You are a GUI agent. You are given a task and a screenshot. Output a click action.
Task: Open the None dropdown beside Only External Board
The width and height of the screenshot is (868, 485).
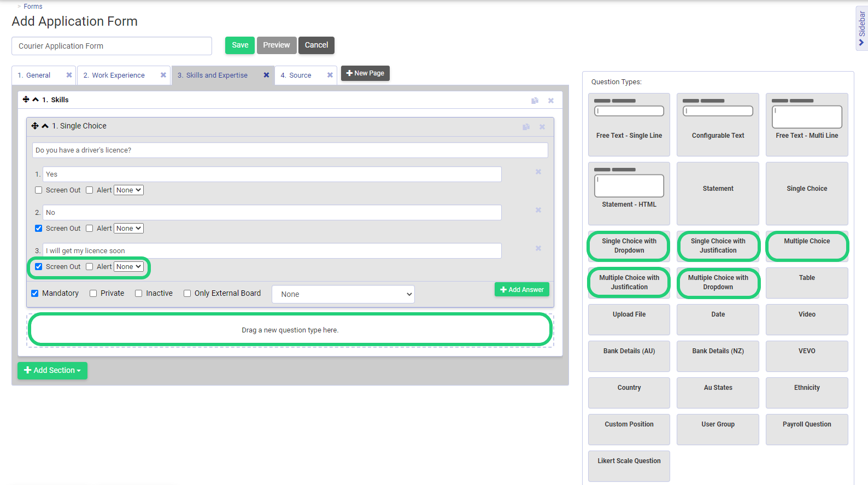click(x=343, y=294)
